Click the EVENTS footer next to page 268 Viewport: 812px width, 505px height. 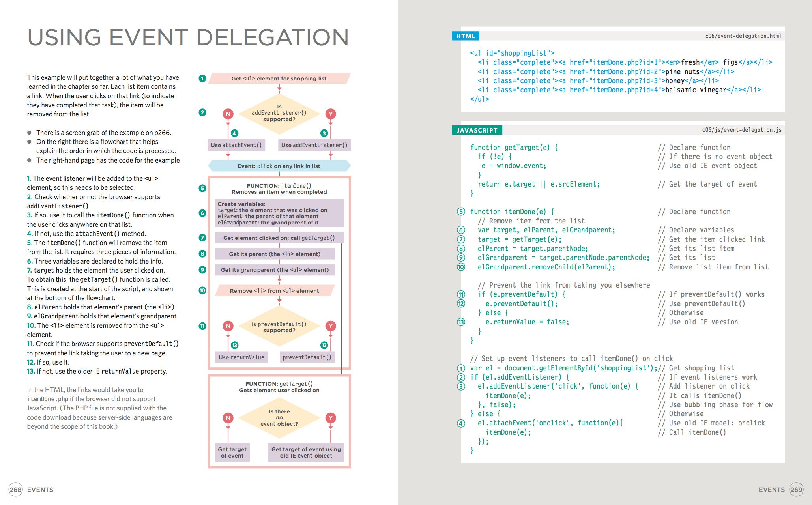tap(40, 490)
